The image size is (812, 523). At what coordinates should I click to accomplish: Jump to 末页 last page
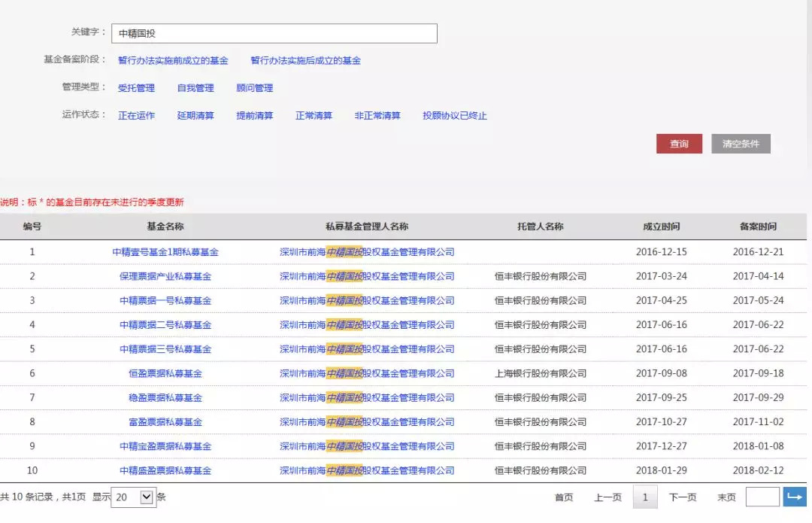point(726,497)
